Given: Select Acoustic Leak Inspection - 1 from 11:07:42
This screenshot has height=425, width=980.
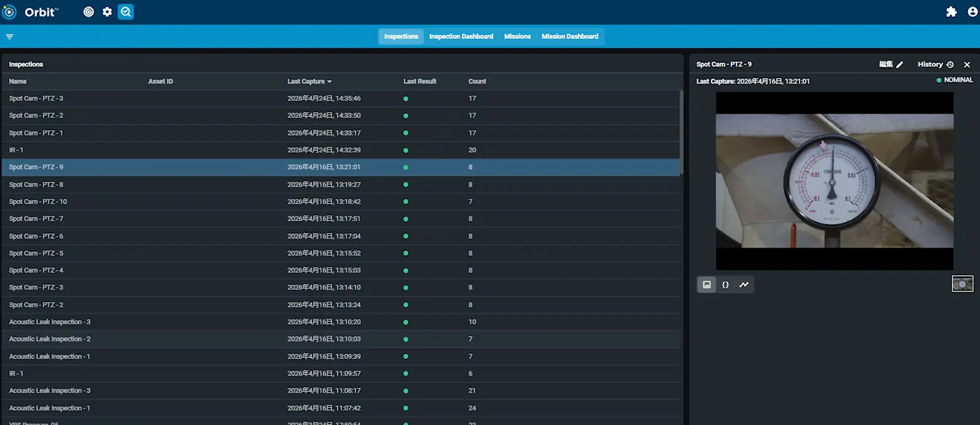Looking at the screenshot, I should [x=341, y=408].
